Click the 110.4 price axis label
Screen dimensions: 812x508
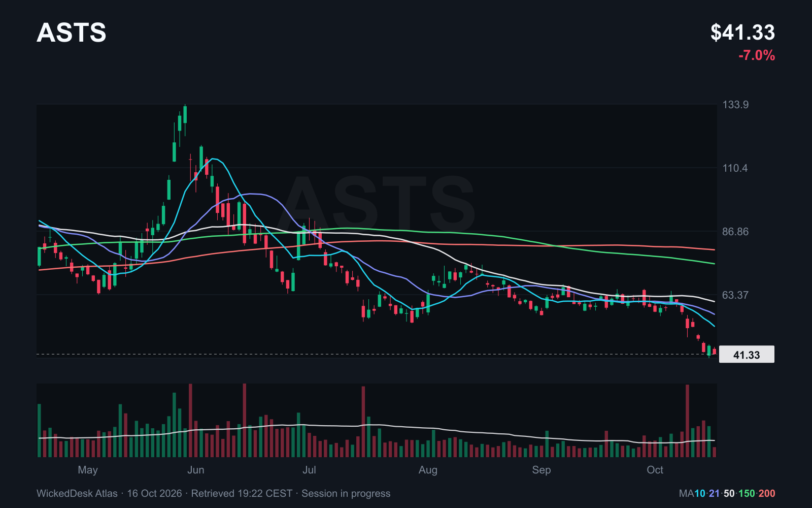pyautogui.click(x=735, y=168)
